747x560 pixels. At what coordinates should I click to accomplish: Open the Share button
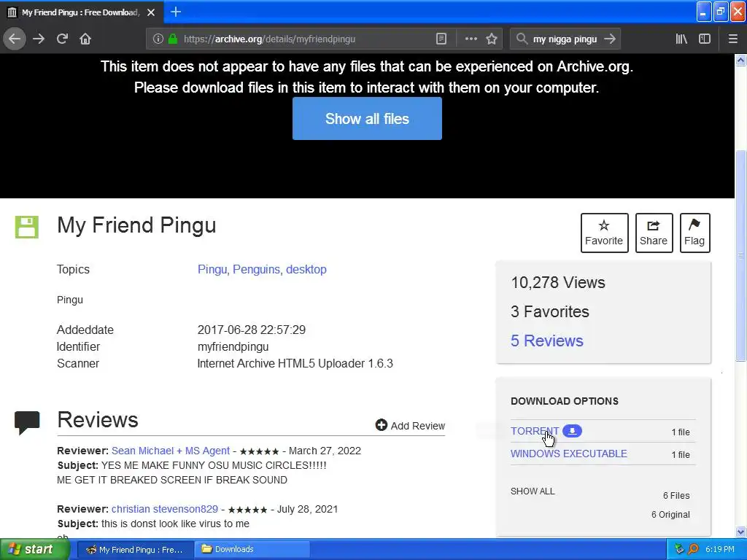[x=654, y=233]
